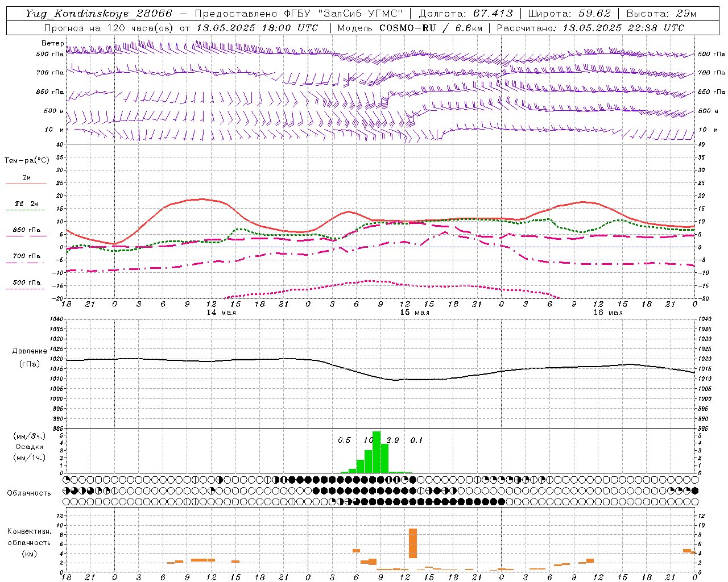The width and height of the screenshot is (728, 582).
Task: Click the 16 мая date label
Action: (608, 313)
